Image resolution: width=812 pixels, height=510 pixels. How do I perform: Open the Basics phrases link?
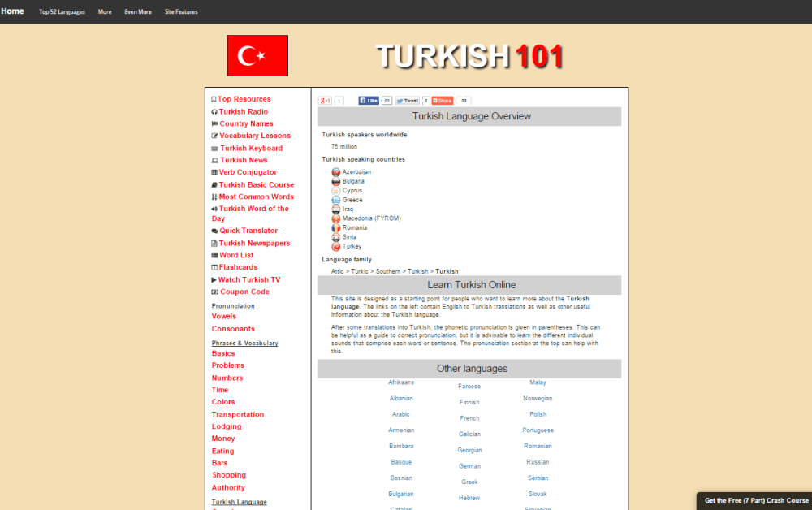point(223,353)
